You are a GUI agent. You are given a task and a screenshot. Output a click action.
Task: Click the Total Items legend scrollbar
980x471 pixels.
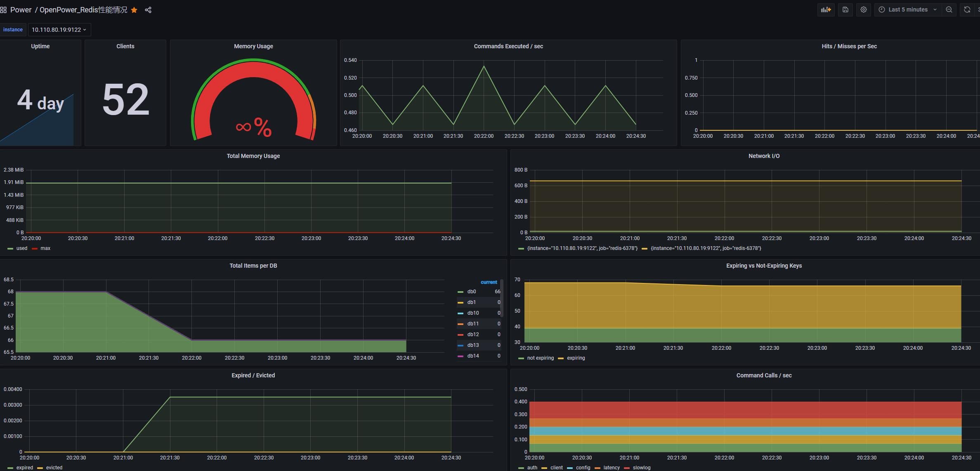(502, 297)
